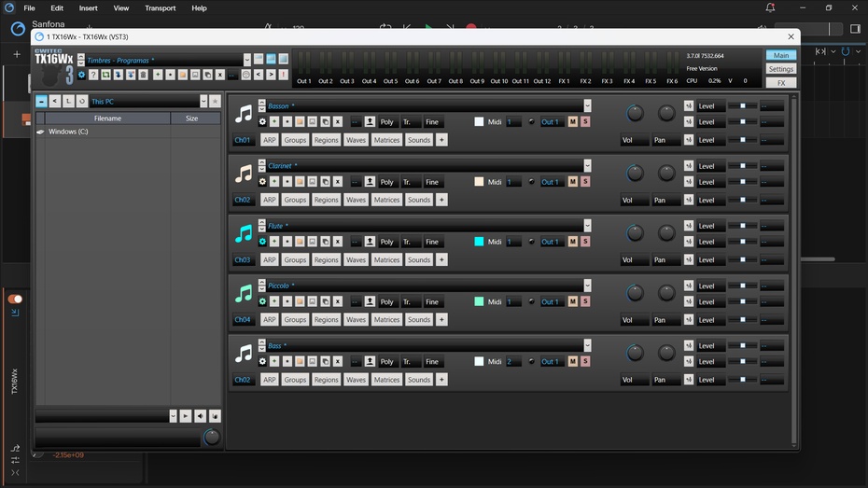
Task: Toggle the highlighted browser collapse button
Action: tap(41, 102)
